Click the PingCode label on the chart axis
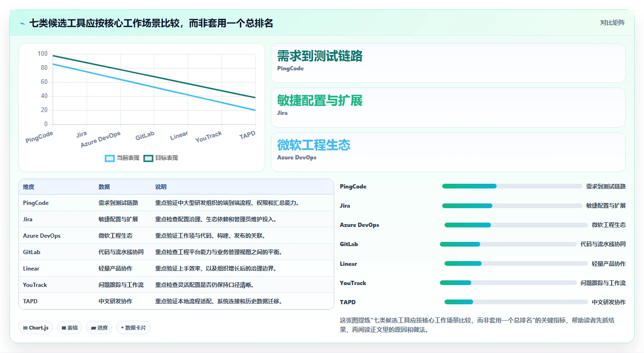 pos(39,137)
